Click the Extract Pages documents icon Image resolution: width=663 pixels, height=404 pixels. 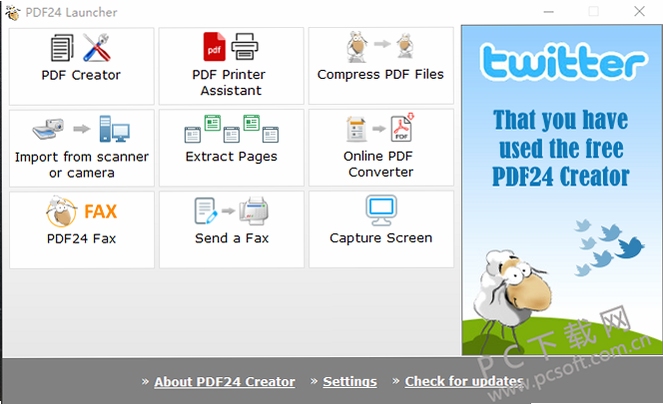(x=231, y=129)
